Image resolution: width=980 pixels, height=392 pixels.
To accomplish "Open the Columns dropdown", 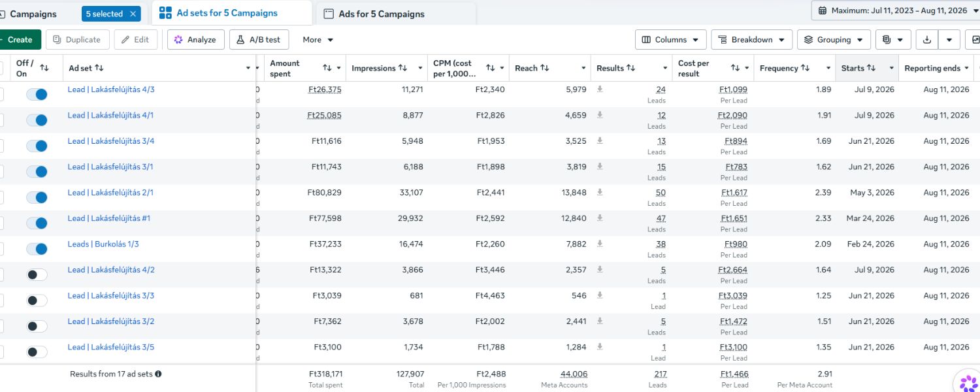I will [x=671, y=40].
